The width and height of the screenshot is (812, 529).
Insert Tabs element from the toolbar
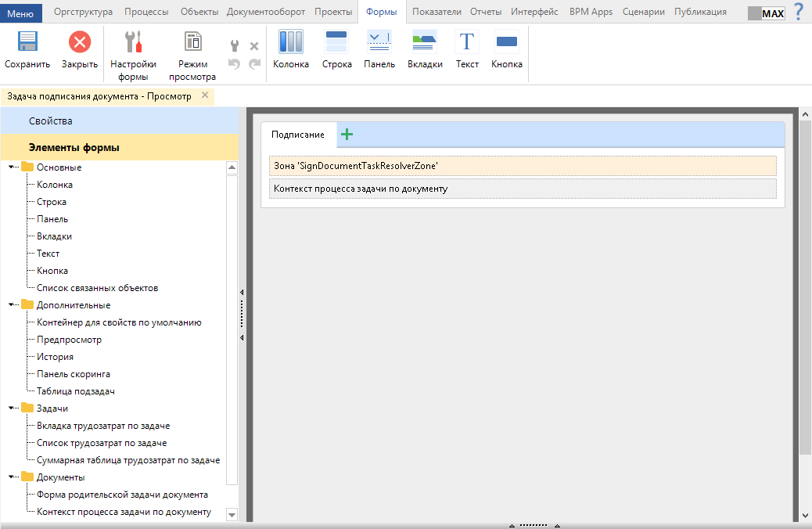(x=425, y=43)
